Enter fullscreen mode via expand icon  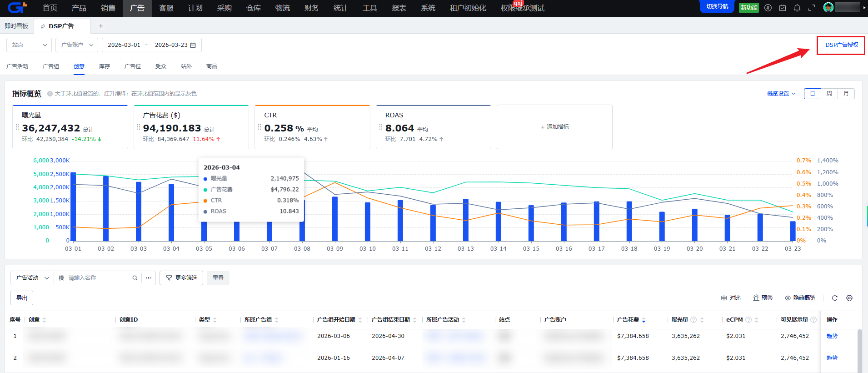click(x=811, y=8)
